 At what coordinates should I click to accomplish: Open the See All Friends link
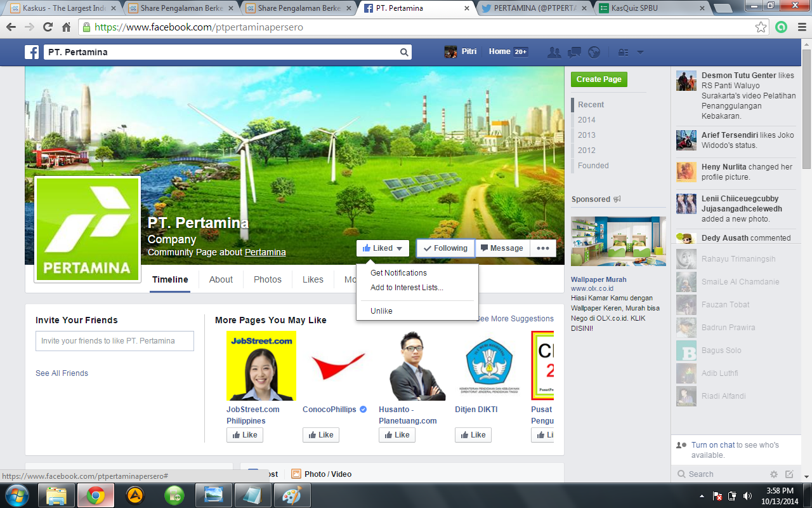62,373
